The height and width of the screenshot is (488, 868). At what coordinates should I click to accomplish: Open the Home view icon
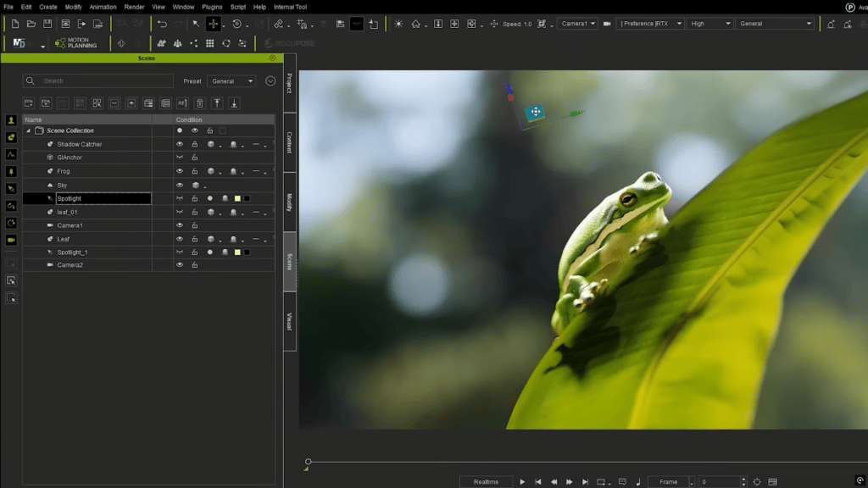point(415,24)
